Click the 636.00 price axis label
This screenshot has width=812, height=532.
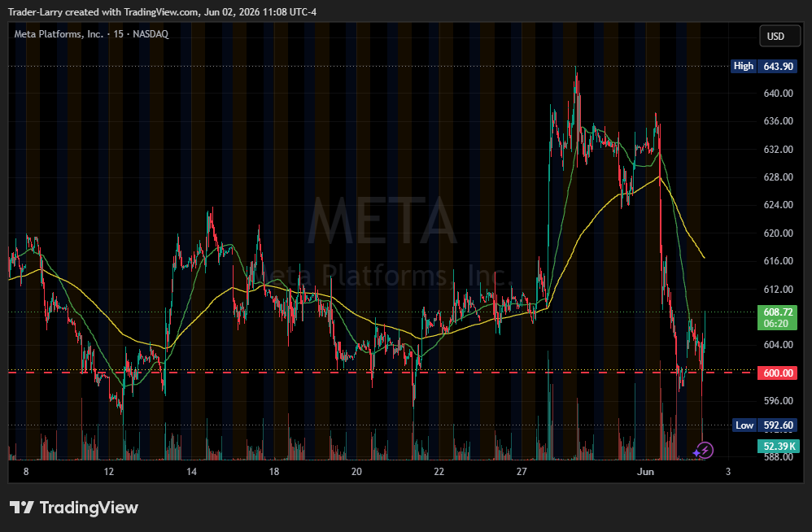(779, 121)
